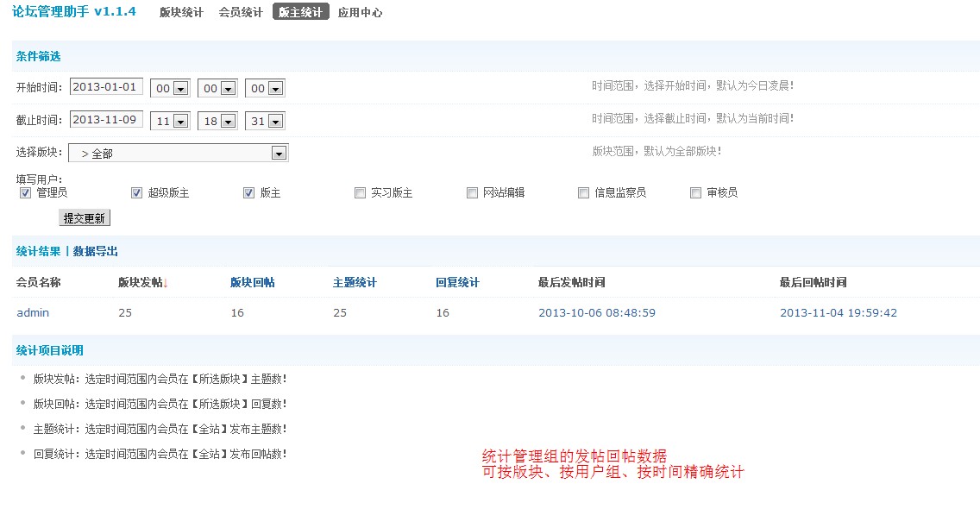Click admin's 回复统计 value 16

pyautogui.click(x=443, y=312)
